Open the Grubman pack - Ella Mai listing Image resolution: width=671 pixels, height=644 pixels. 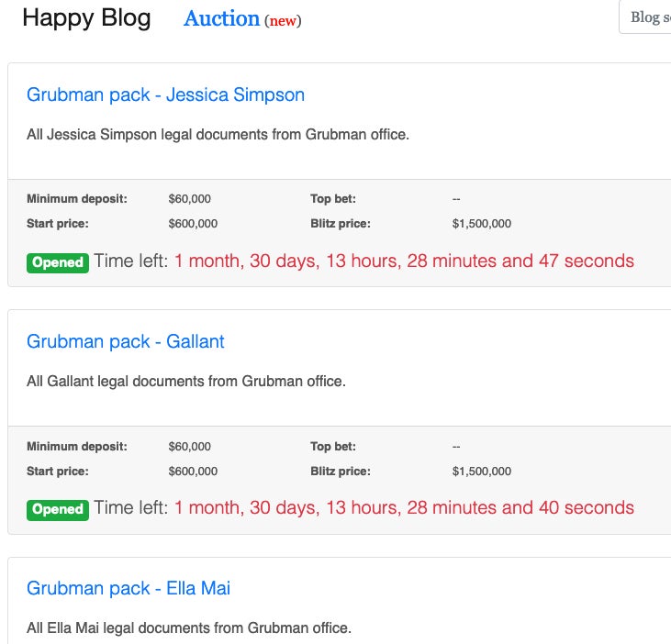(x=128, y=588)
